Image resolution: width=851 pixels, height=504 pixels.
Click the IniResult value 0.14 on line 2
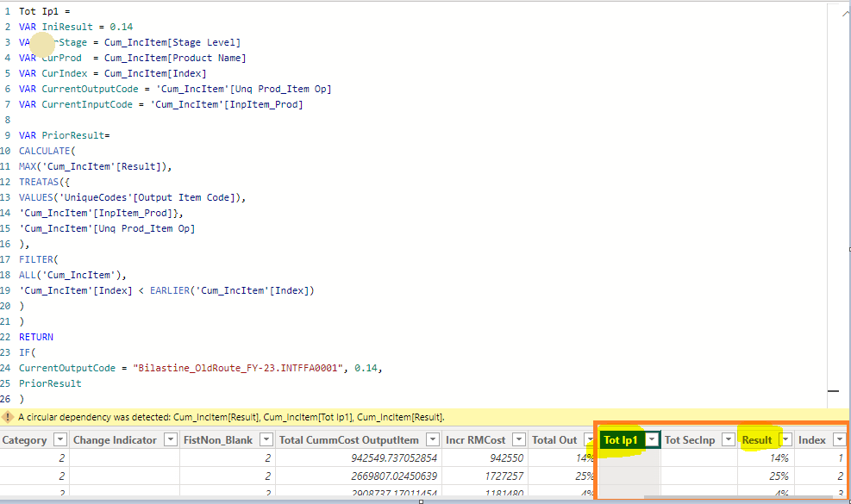121,27
